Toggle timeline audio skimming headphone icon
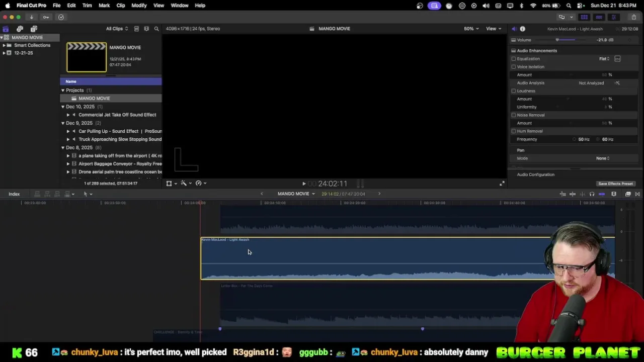 coord(592,194)
